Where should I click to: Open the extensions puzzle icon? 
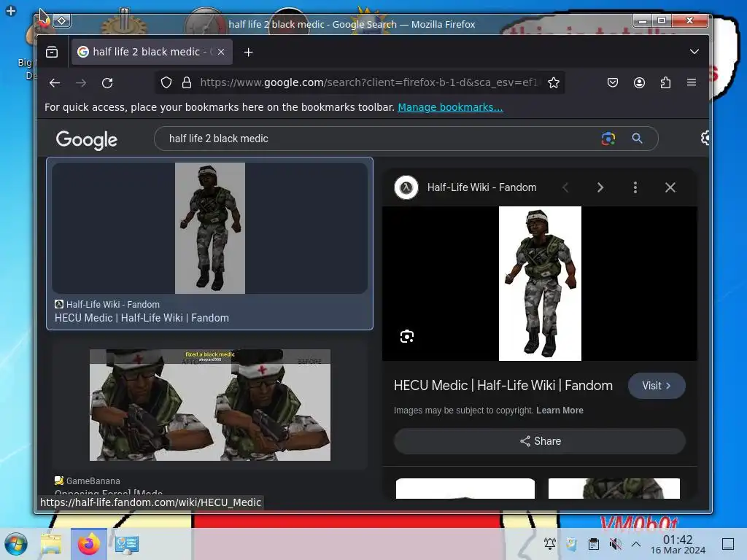pyautogui.click(x=665, y=83)
